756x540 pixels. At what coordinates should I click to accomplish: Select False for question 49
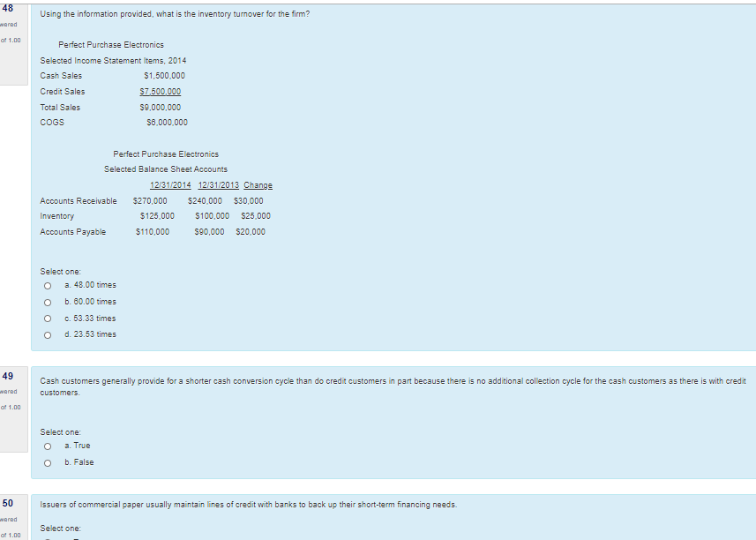coord(49,461)
